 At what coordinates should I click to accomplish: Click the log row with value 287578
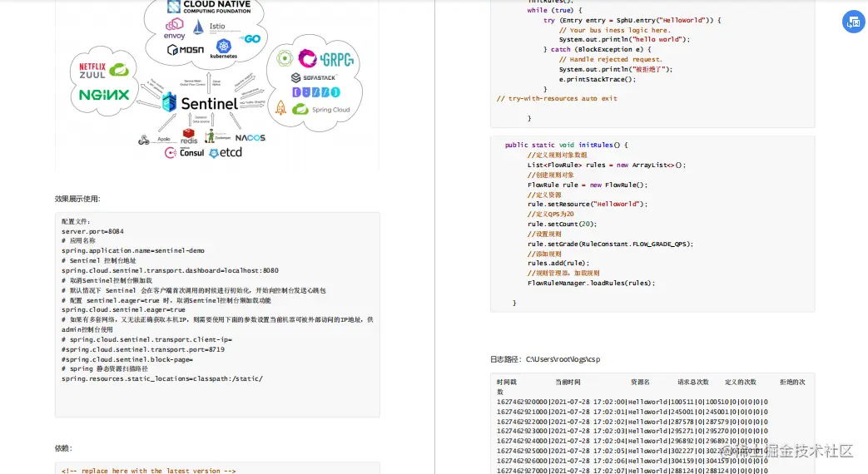click(x=632, y=422)
